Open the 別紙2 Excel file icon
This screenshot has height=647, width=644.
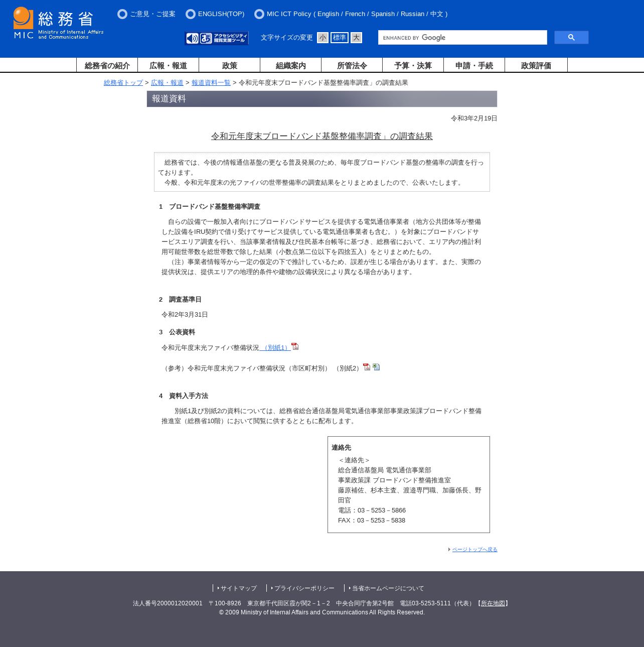coord(376,367)
